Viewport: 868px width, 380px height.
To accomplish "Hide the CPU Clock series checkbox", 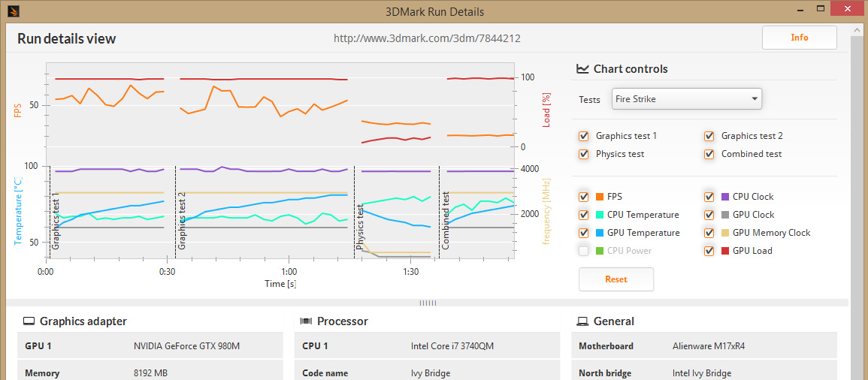I will [x=709, y=197].
